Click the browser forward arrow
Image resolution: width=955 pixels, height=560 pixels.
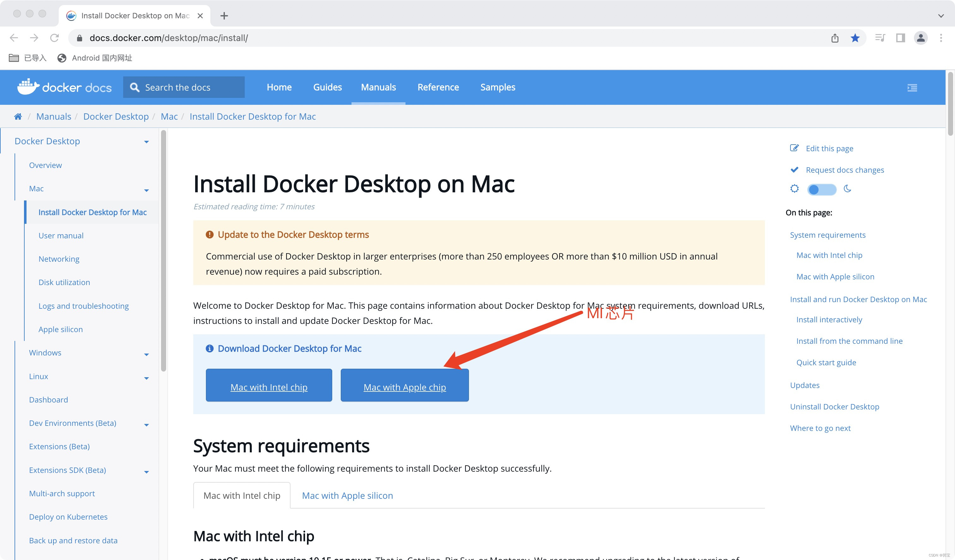pyautogui.click(x=34, y=38)
